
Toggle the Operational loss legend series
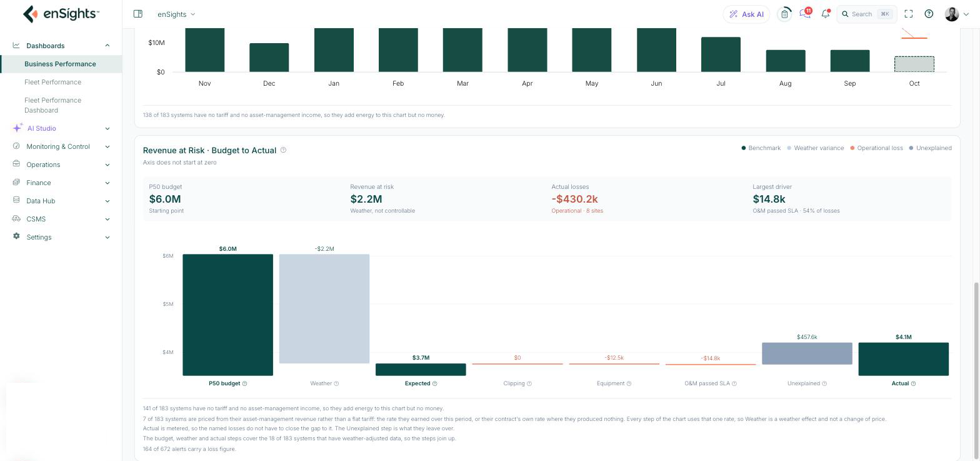point(876,148)
